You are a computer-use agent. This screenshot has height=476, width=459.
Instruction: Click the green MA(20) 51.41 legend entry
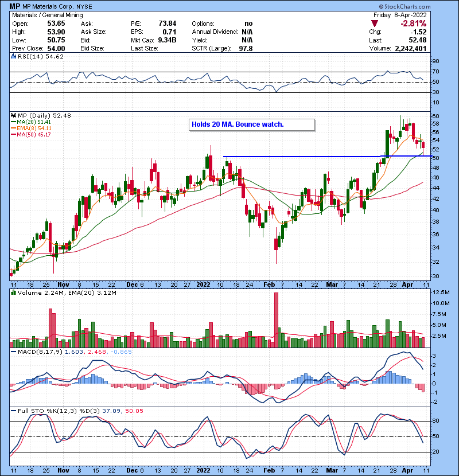(32, 122)
